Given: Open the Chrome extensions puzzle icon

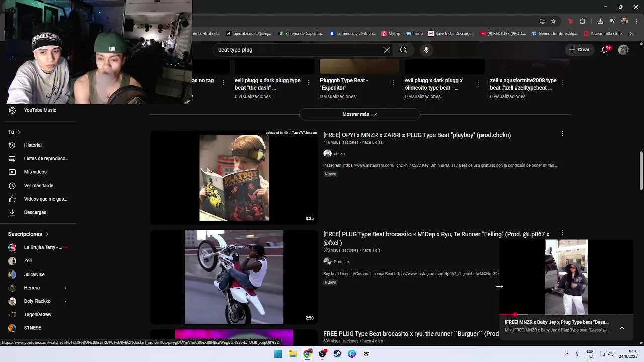Looking at the screenshot, I should (583, 21).
